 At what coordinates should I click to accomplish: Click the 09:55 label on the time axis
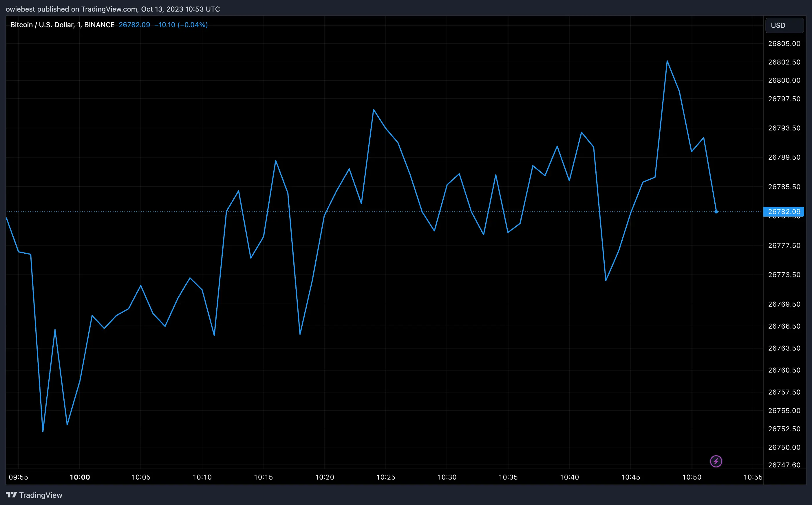[x=18, y=477]
